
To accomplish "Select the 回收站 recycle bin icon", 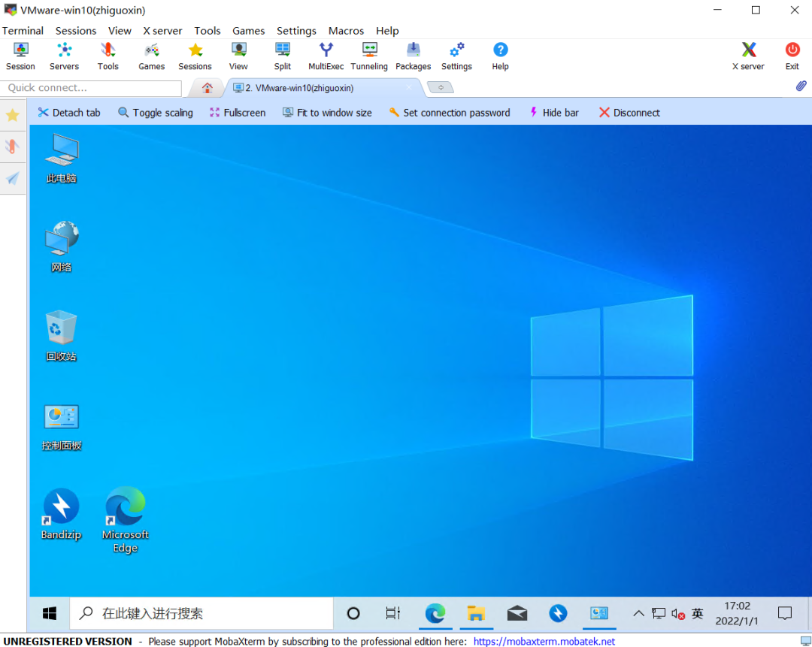I will pyautogui.click(x=62, y=335).
